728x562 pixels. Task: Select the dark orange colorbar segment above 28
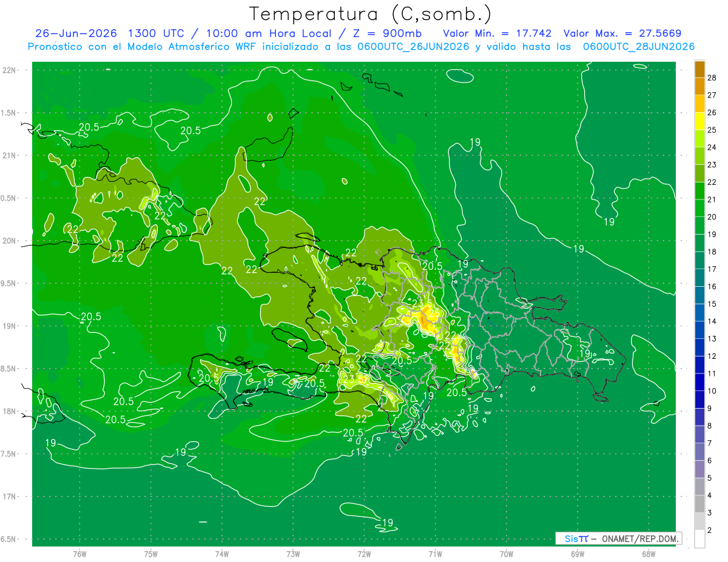coord(699,69)
